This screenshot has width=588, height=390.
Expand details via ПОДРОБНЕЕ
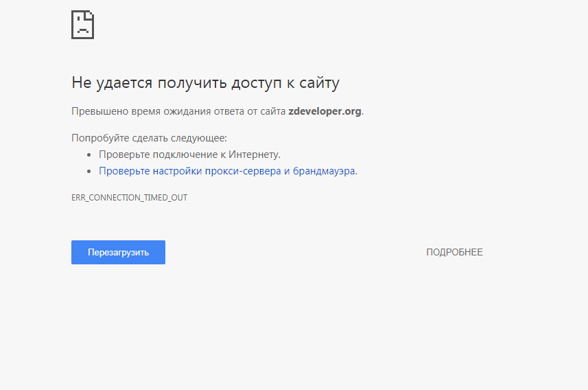click(x=454, y=252)
